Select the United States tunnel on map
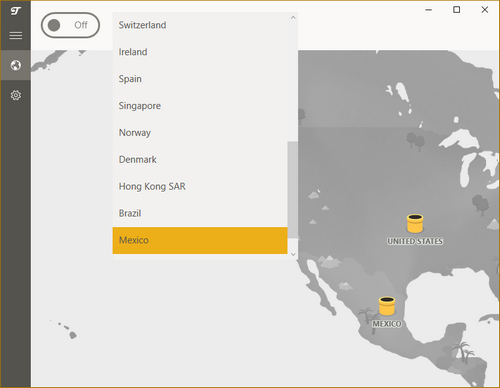This screenshot has width=500, height=388. tap(415, 223)
